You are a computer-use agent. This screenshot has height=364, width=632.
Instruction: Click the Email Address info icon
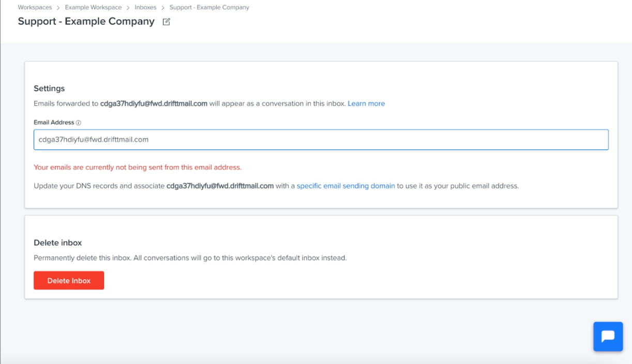(79, 123)
